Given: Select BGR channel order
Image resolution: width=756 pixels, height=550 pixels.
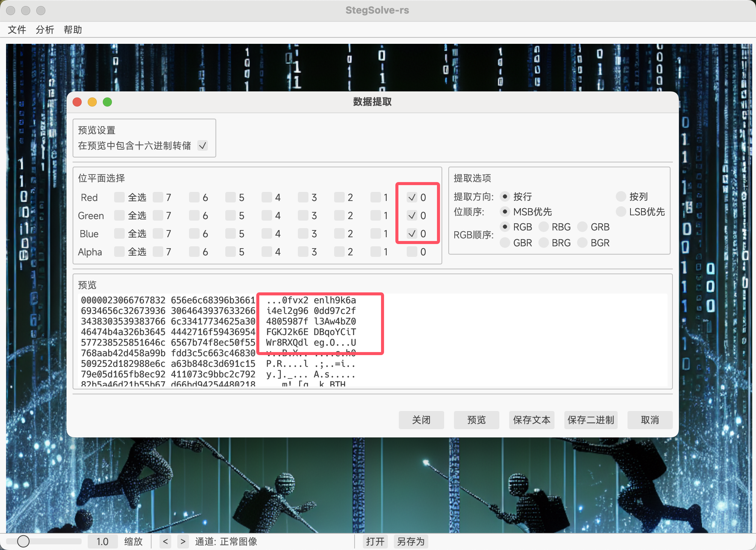Looking at the screenshot, I should coord(582,243).
